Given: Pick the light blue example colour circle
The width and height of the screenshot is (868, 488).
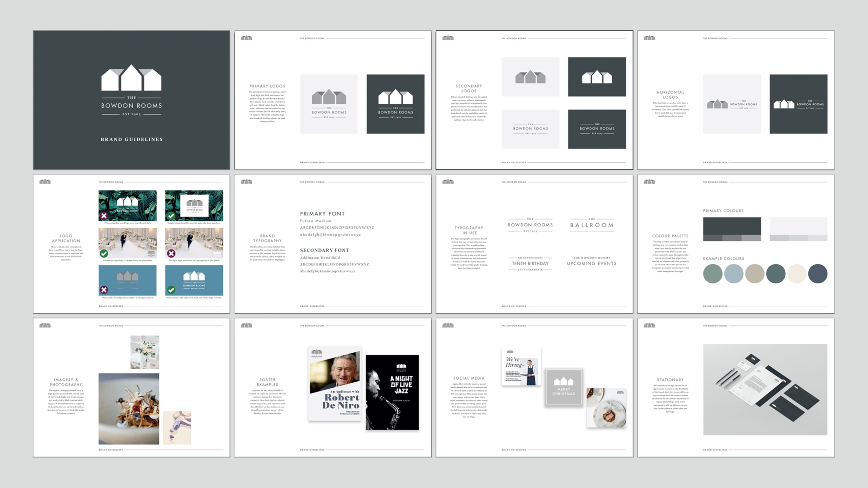Looking at the screenshot, I should point(734,273).
